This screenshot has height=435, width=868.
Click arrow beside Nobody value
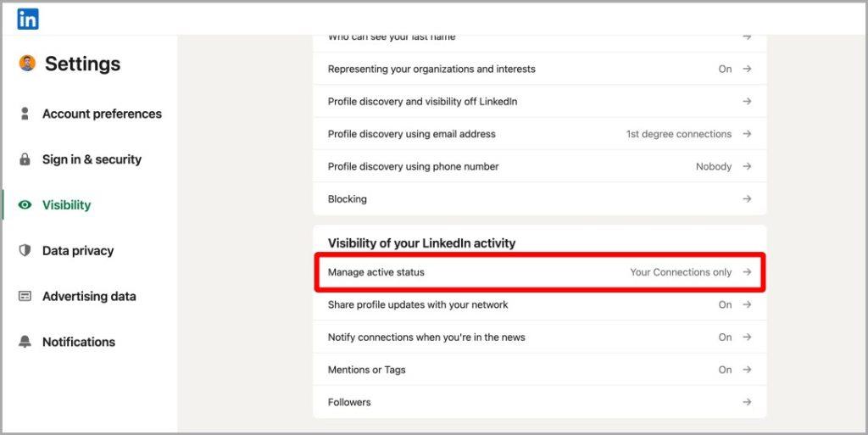point(747,166)
